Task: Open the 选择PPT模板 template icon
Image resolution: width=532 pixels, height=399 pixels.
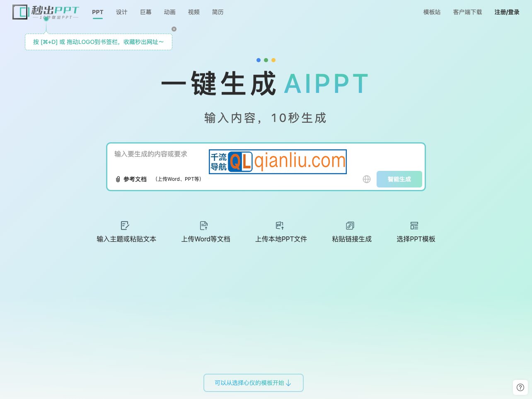Action: click(x=414, y=226)
